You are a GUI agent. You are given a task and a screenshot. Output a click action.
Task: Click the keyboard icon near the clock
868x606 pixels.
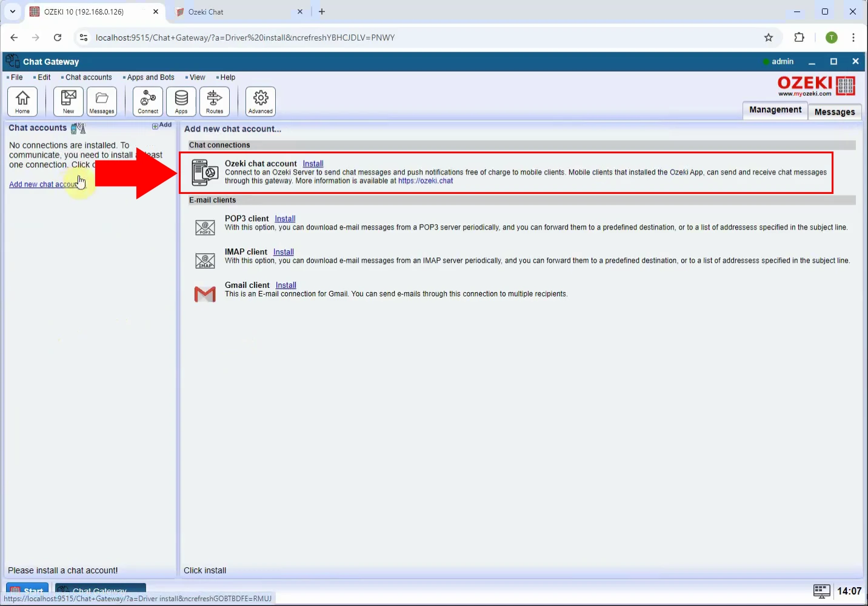pos(822,591)
